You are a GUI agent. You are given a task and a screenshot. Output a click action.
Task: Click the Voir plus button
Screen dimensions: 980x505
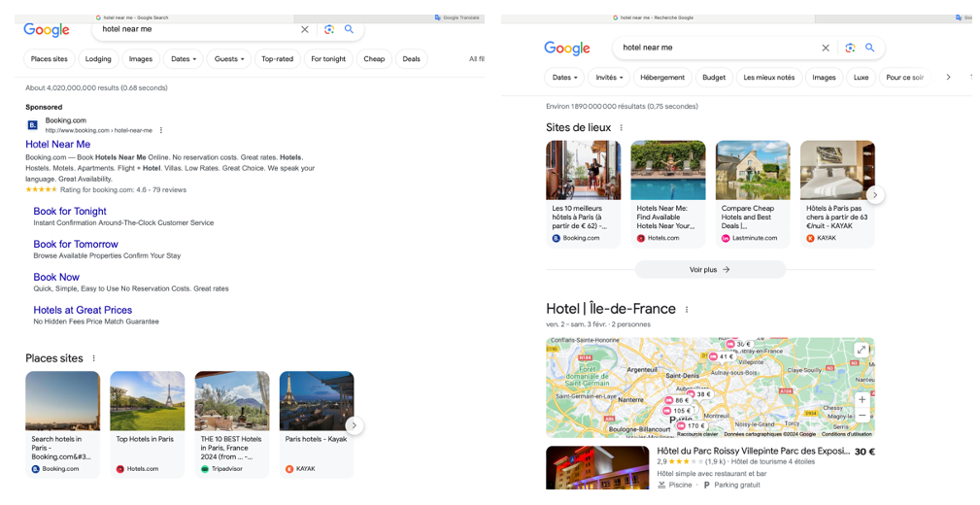pyautogui.click(x=710, y=270)
